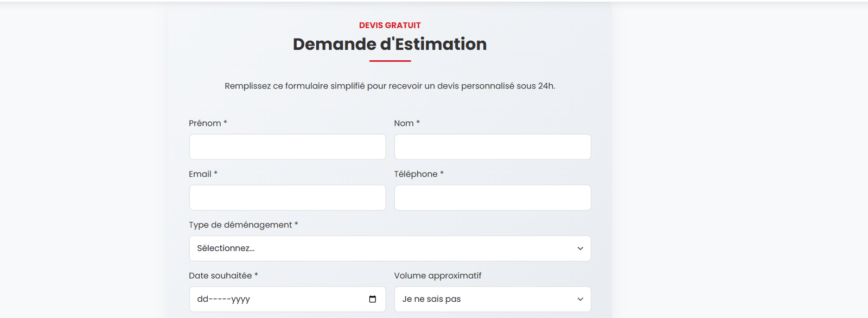
Task: Click the 'dd' day segment of date
Action: (x=202, y=299)
